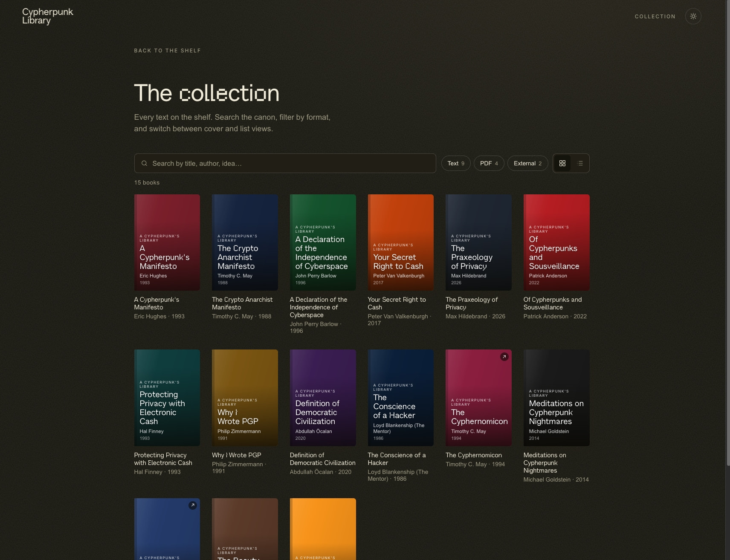
Task: Click 'Patrick Anderson · 2022' caption
Action: [555, 316]
